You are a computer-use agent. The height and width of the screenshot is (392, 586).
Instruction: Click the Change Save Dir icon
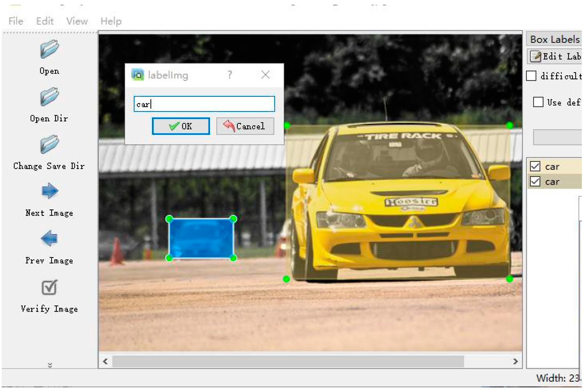49,144
